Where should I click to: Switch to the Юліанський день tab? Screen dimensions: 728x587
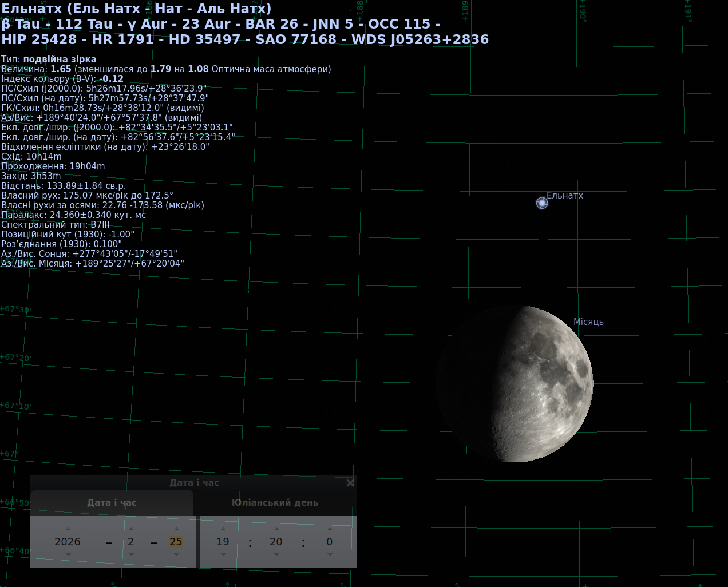(x=275, y=503)
